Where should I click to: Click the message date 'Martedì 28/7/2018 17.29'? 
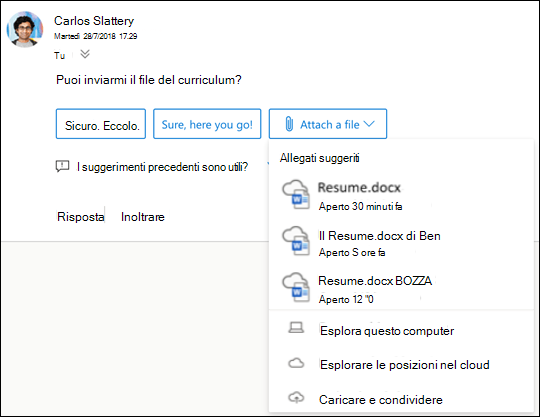click(96, 36)
